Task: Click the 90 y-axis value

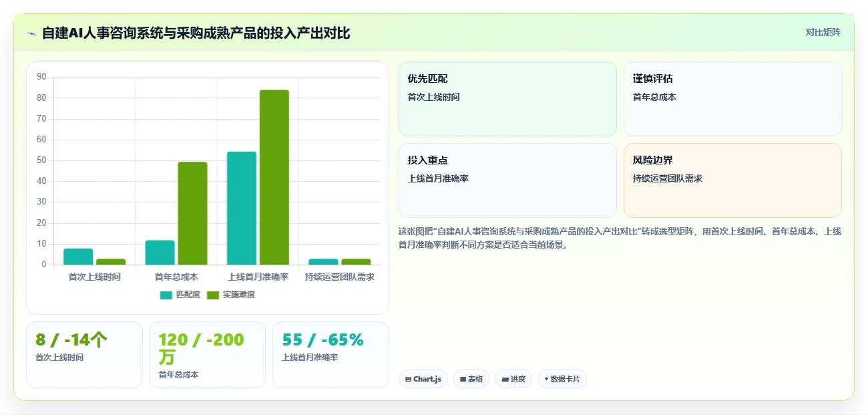Action: coord(41,77)
